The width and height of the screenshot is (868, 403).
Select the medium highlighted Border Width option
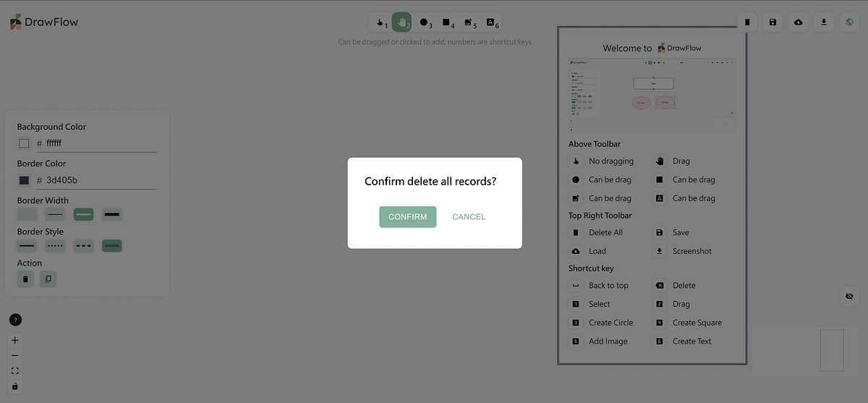coord(83,214)
